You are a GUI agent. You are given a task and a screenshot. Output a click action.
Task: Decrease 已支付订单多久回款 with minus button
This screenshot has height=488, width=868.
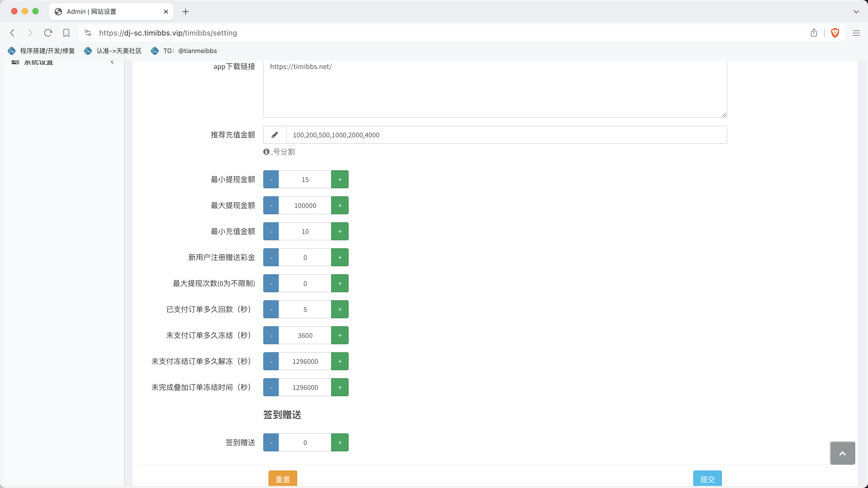click(x=271, y=309)
